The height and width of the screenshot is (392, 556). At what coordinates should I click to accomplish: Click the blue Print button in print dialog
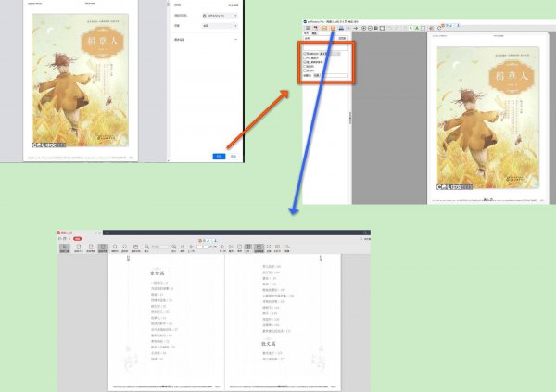[219, 156]
